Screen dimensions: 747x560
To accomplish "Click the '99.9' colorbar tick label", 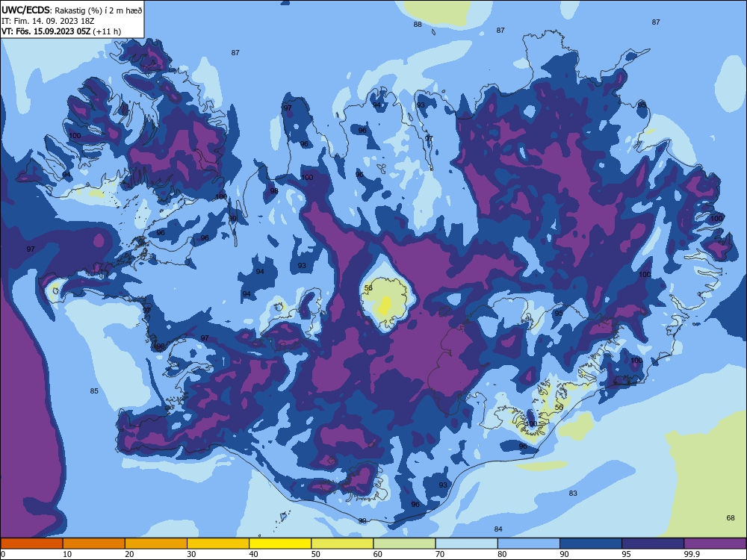I will (x=692, y=554).
